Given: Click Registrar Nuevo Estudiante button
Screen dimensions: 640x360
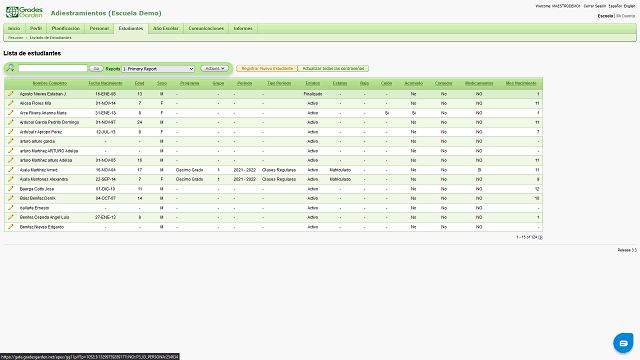Looking at the screenshot, I should [x=267, y=69].
